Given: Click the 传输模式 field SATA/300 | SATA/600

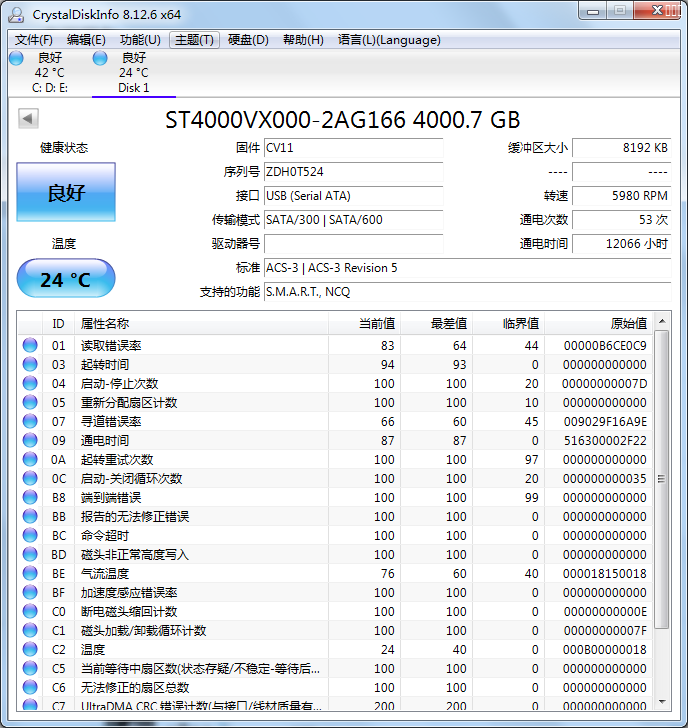Looking at the screenshot, I should (353, 220).
